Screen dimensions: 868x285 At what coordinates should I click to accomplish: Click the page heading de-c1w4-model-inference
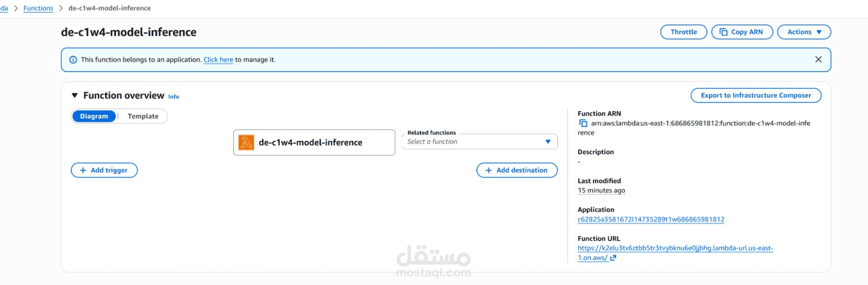129,32
